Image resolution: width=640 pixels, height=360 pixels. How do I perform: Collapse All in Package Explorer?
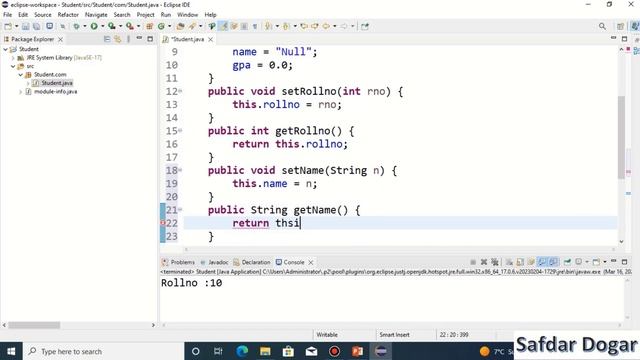[x=107, y=39]
